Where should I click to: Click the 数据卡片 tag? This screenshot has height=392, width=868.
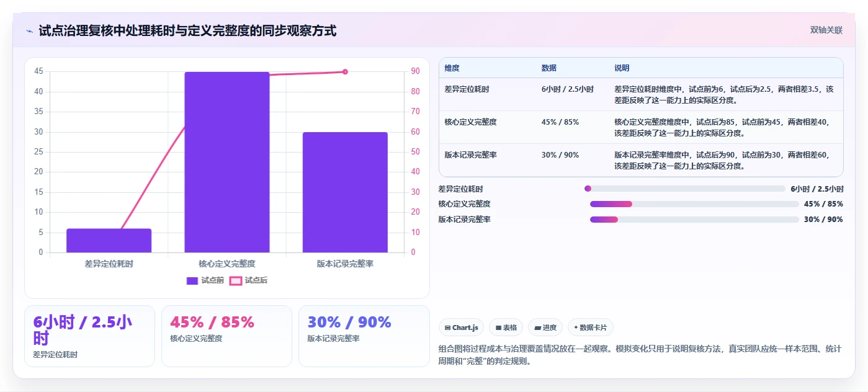click(591, 327)
